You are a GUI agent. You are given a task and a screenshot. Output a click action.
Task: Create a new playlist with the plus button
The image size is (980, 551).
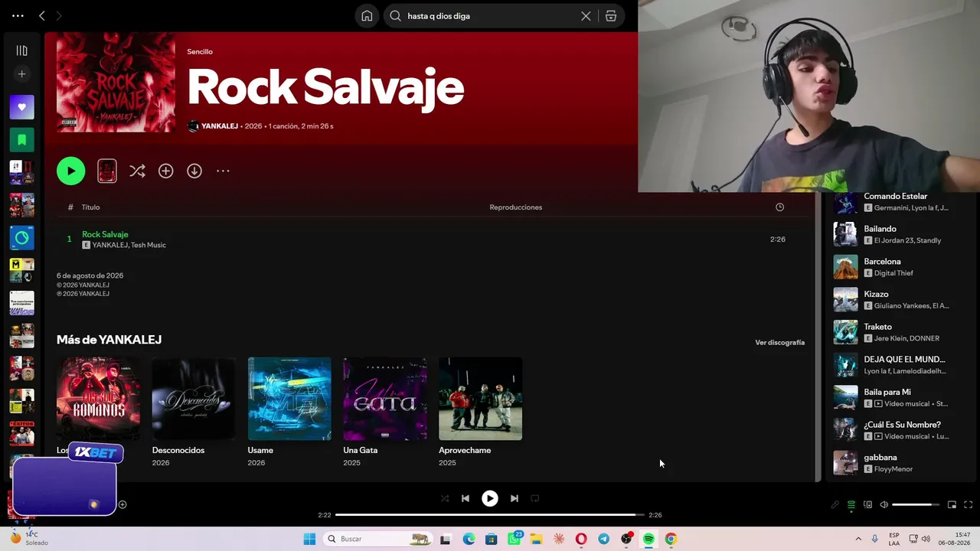pos(21,74)
